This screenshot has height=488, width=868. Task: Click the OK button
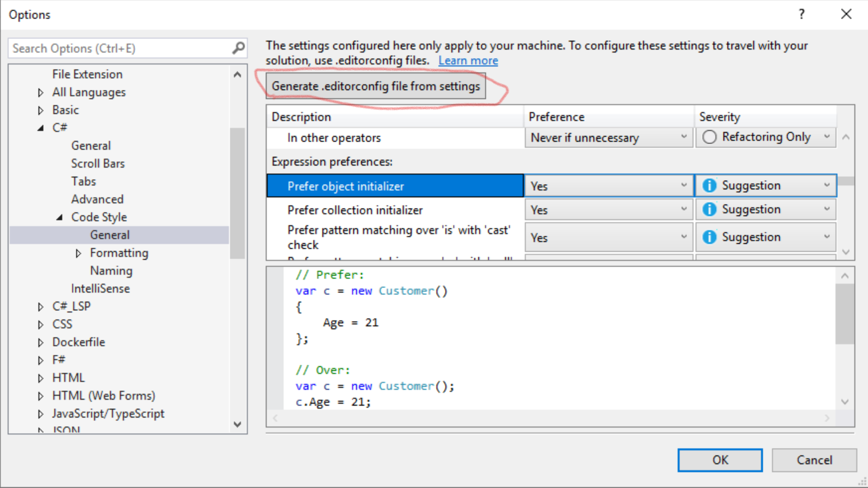(x=720, y=460)
